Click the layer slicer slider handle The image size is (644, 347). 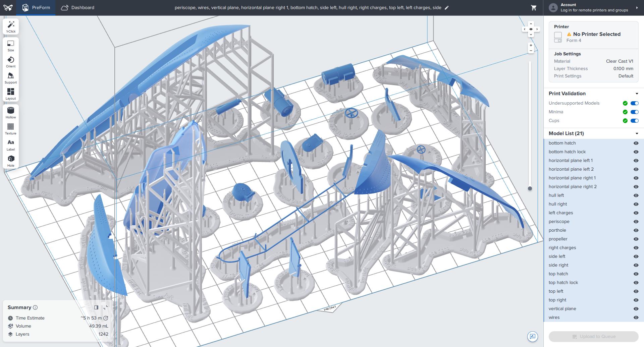530,188
